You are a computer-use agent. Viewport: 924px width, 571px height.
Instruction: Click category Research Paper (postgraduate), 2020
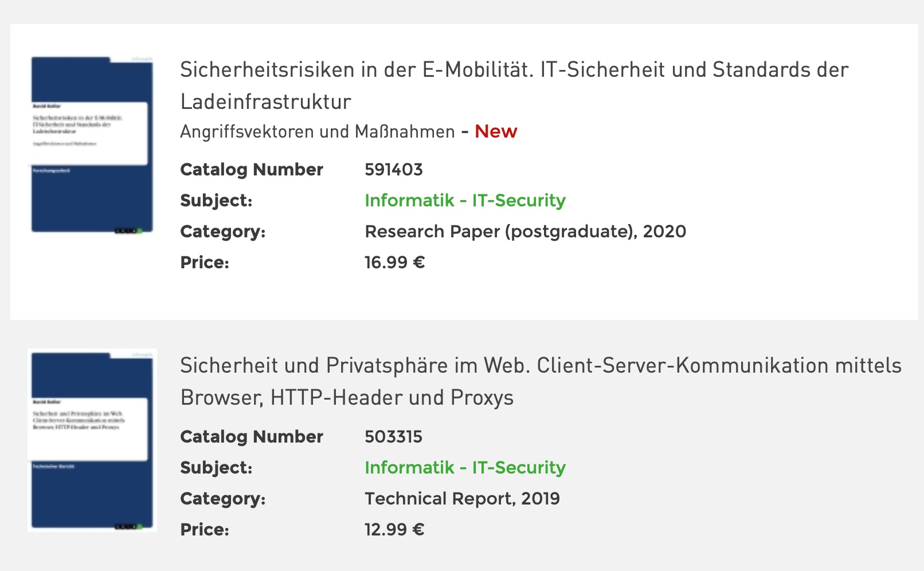526,232
